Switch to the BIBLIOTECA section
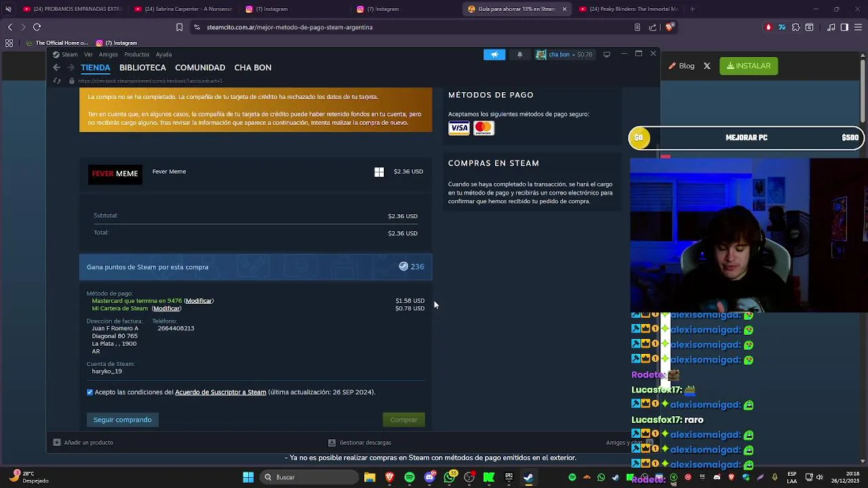 point(142,68)
